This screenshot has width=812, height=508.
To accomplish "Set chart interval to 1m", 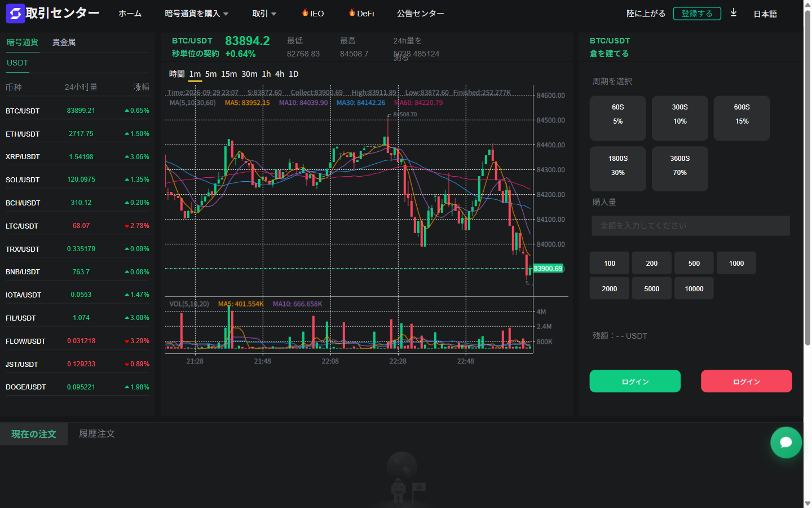I will coord(195,74).
